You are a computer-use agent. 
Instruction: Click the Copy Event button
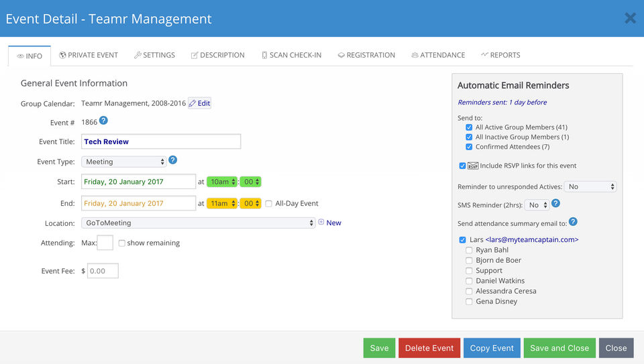coord(492,348)
